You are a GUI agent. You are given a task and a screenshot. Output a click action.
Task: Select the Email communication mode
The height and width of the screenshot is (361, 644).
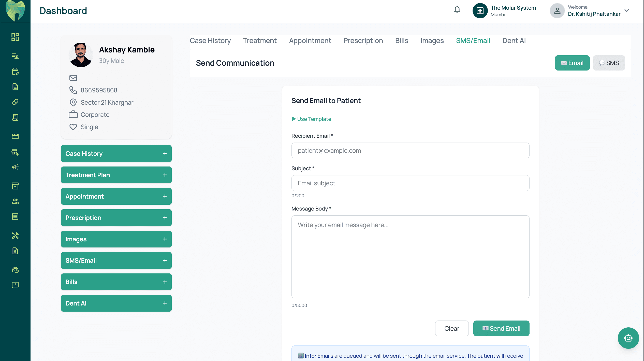coord(572,63)
